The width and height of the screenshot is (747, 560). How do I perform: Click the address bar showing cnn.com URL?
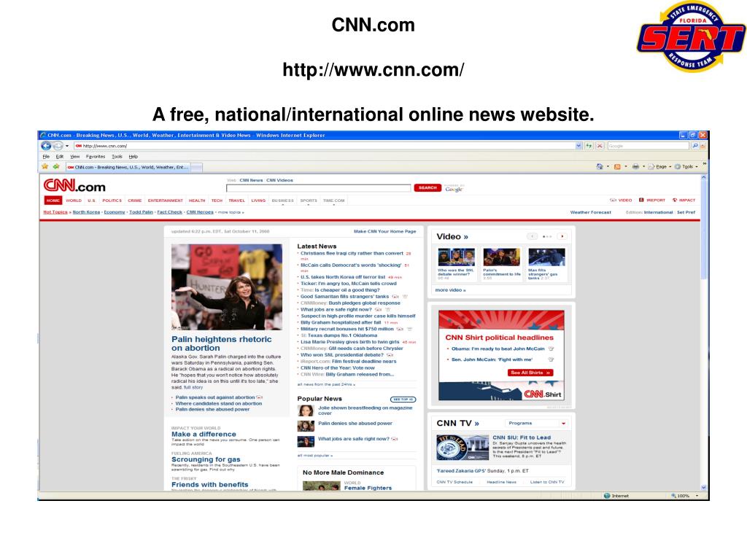click(325, 146)
